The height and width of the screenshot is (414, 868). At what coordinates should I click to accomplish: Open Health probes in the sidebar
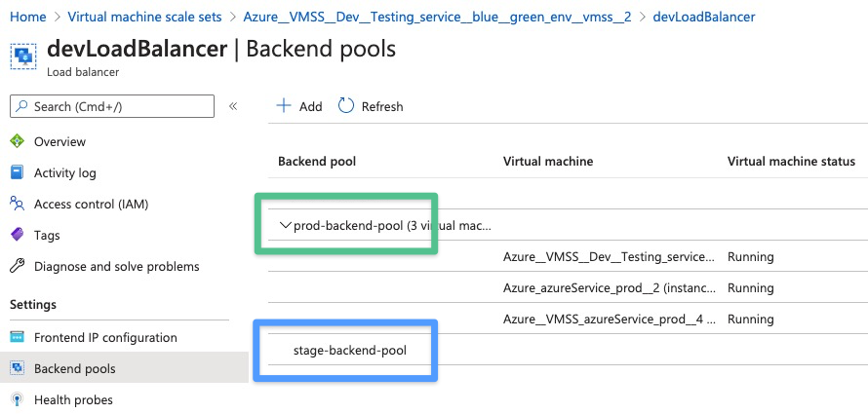click(73, 399)
